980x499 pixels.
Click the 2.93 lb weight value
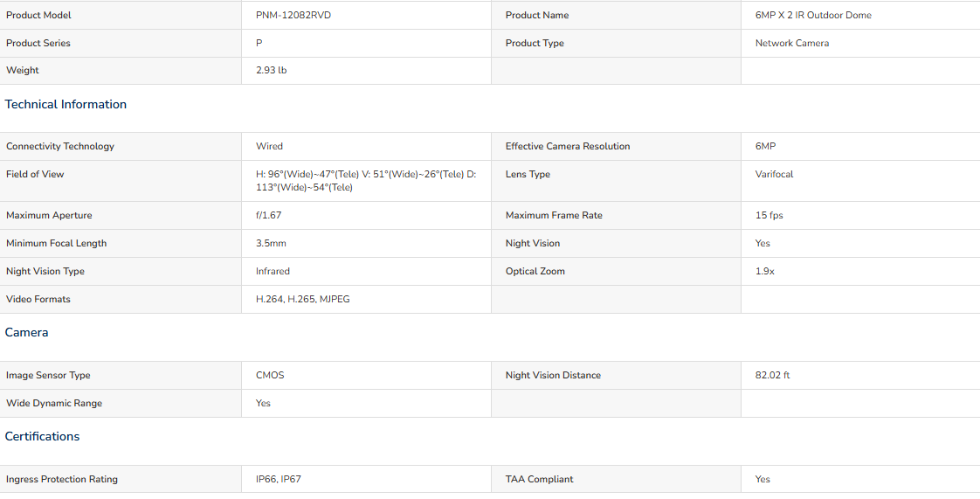(x=272, y=70)
